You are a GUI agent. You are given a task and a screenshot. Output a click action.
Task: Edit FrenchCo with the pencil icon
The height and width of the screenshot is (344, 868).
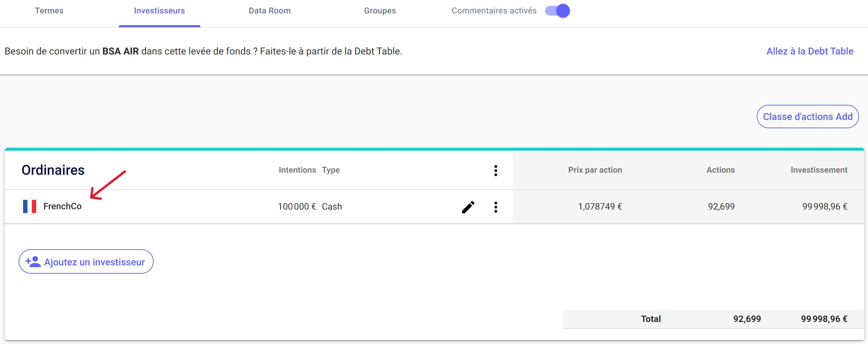coord(468,207)
